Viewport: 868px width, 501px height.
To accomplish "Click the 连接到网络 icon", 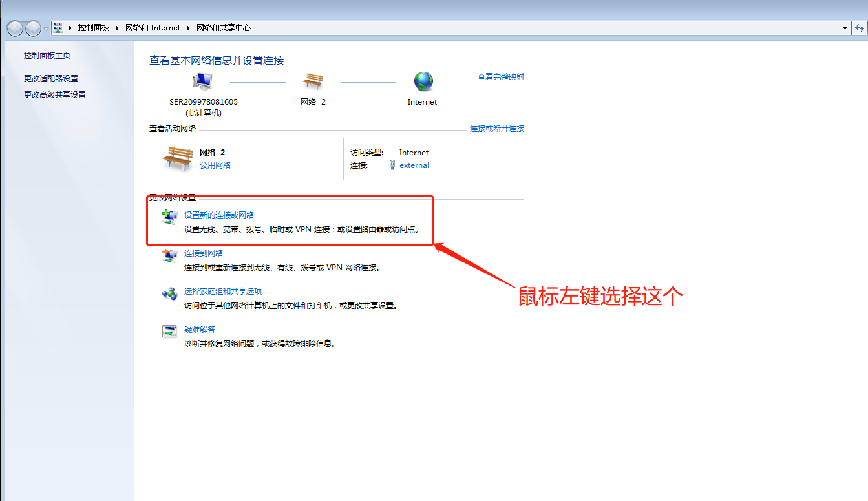I will 169,255.
